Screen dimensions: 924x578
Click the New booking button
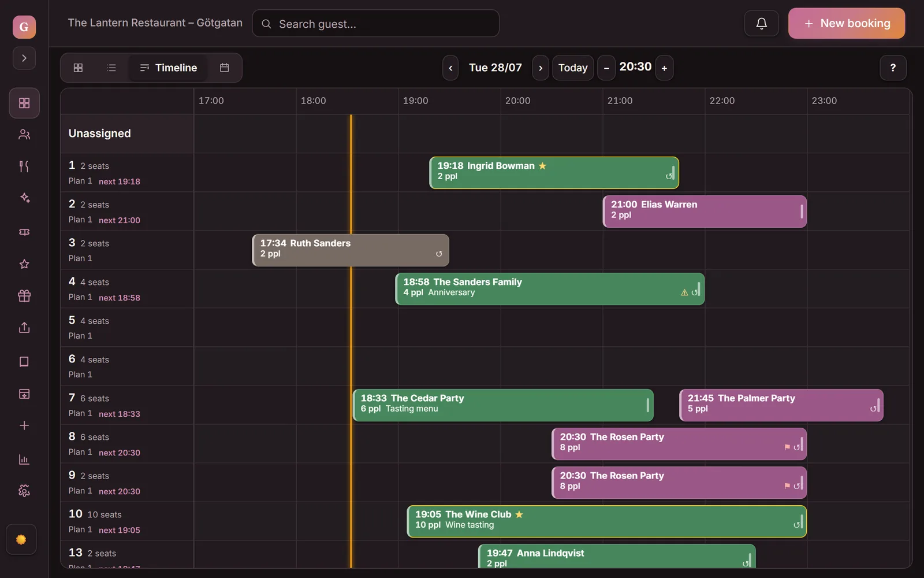847,23
